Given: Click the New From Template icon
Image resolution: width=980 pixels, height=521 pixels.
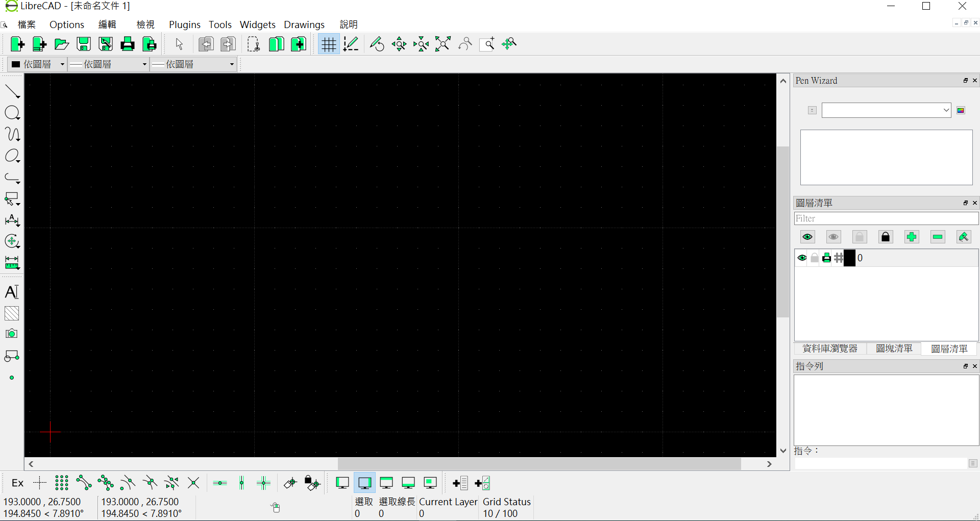Looking at the screenshot, I should [x=40, y=44].
